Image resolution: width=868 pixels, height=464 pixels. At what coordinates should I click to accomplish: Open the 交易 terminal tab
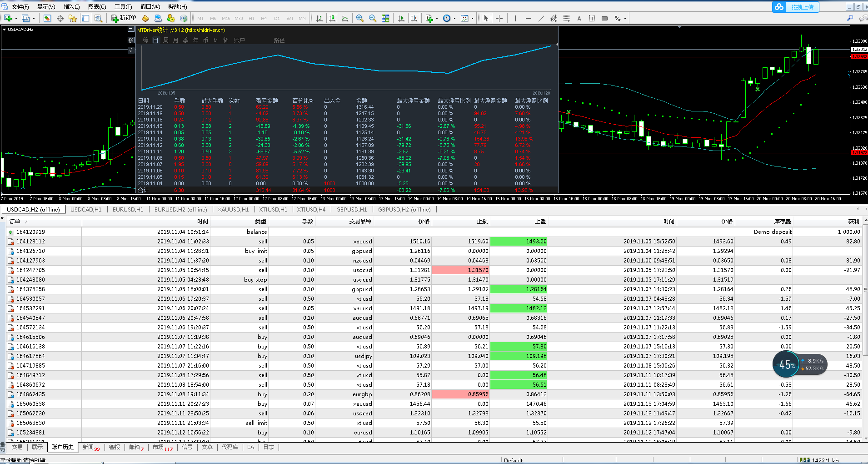click(17, 447)
